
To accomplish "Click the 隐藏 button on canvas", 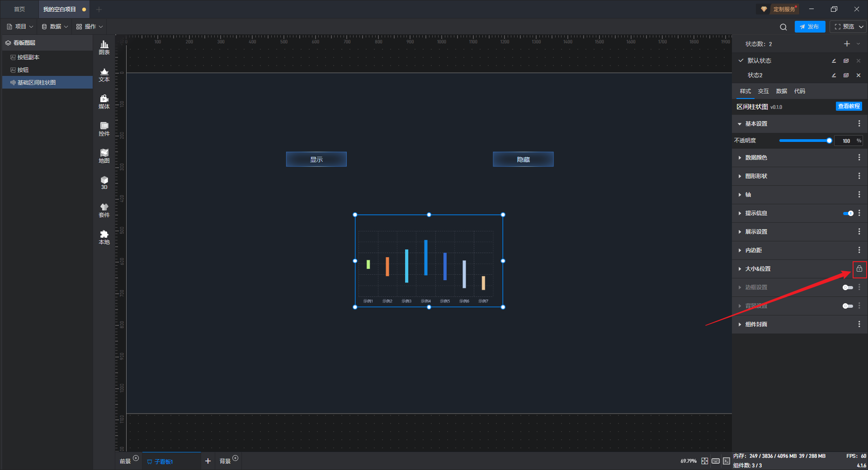I will coord(523,160).
